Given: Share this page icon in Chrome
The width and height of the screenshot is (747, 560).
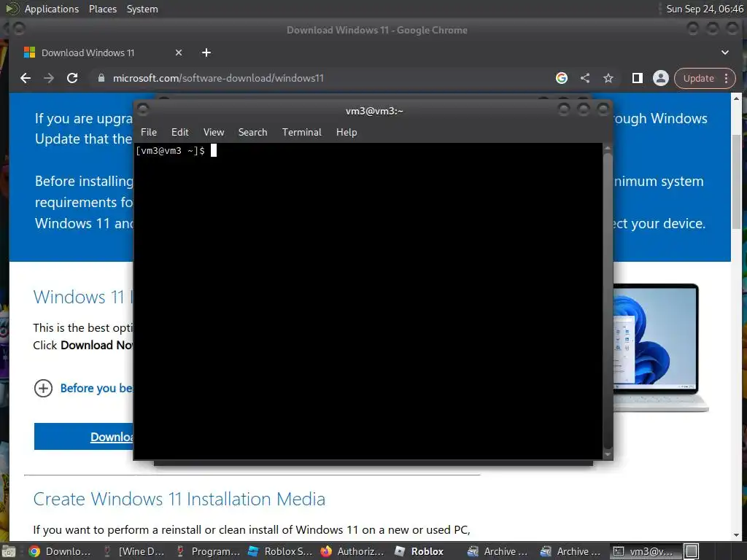Looking at the screenshot, I should coord(585,78).
